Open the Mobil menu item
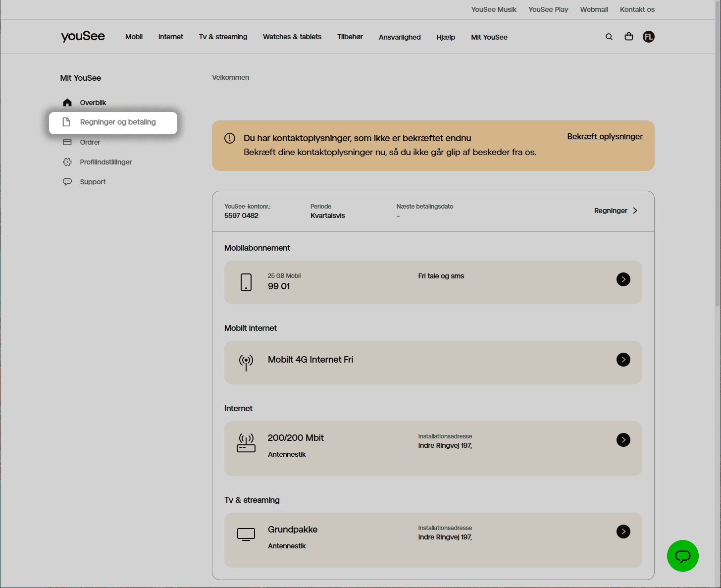Screen dimensions: 721x588 tap(134, 37)
